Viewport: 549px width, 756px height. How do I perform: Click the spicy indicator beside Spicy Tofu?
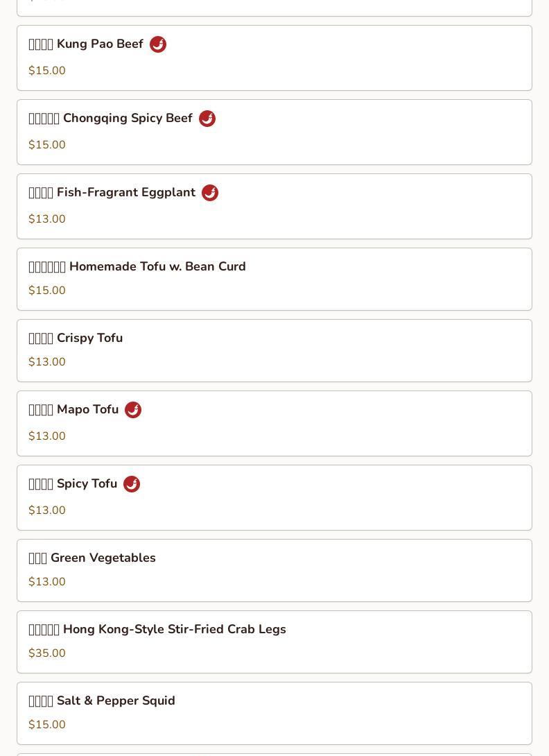coord(132,484)
